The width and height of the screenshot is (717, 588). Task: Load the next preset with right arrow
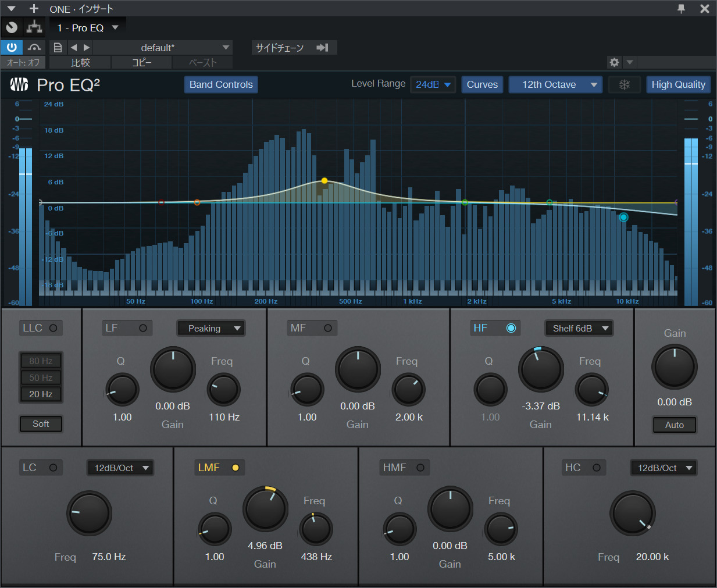(87, 48)
